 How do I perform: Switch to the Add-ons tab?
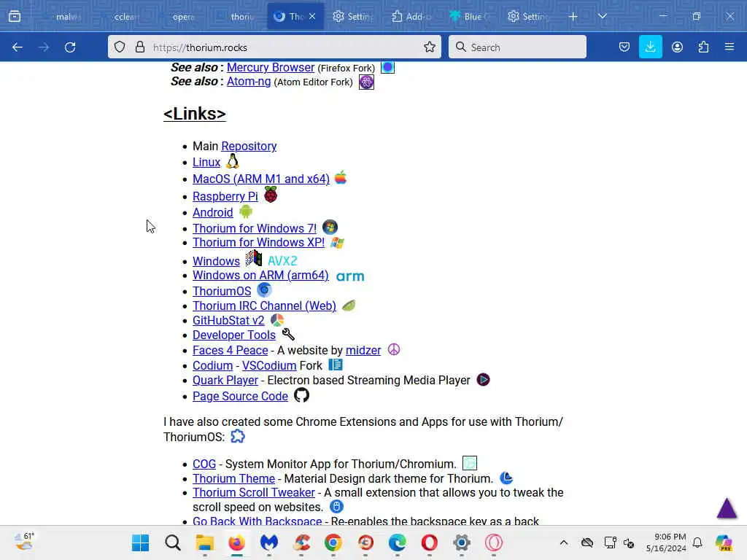click(x=413, y=17)
